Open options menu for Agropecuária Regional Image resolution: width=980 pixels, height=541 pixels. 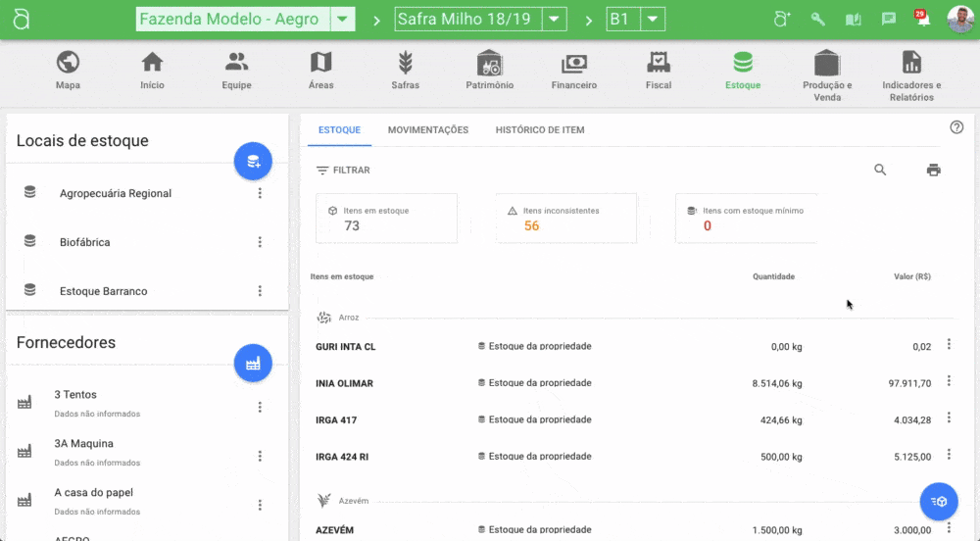click(260, 194)
